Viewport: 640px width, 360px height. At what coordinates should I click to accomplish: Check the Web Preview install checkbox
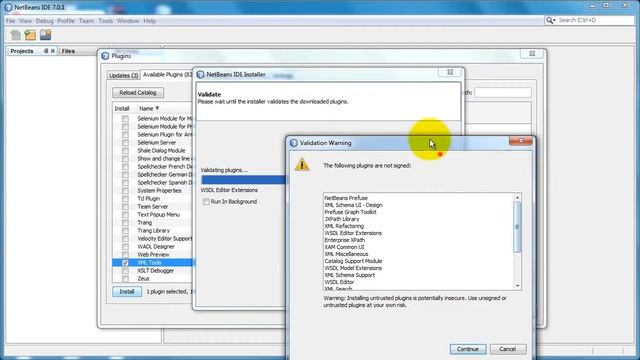click(x=125, y=255)
